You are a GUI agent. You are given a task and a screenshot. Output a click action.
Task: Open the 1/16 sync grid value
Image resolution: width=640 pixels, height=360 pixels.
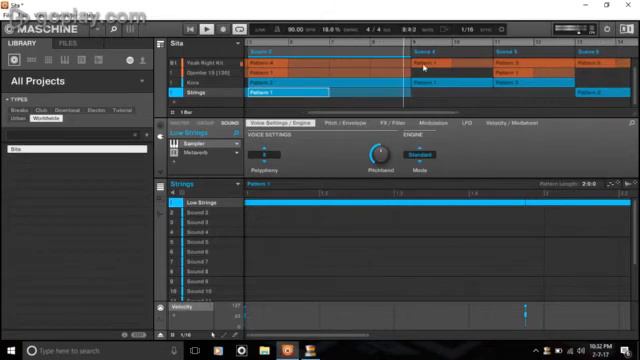click(467, 29)
